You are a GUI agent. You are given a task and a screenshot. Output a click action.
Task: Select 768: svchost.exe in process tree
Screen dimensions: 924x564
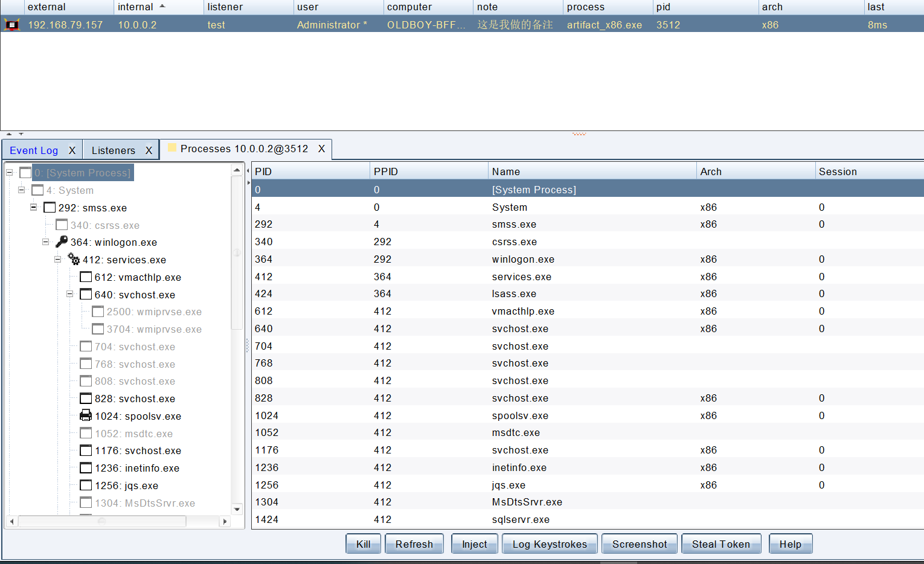[135, 364]
